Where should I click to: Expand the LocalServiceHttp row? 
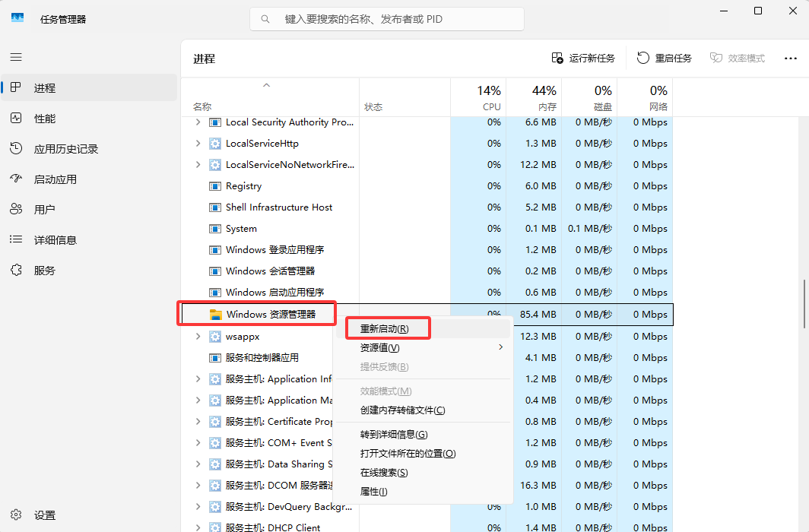tap(198, 144)
